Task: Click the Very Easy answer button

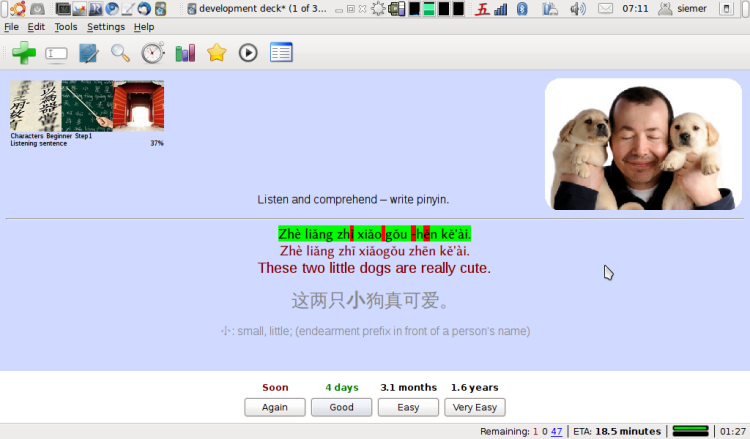Action: coord(475,407)
